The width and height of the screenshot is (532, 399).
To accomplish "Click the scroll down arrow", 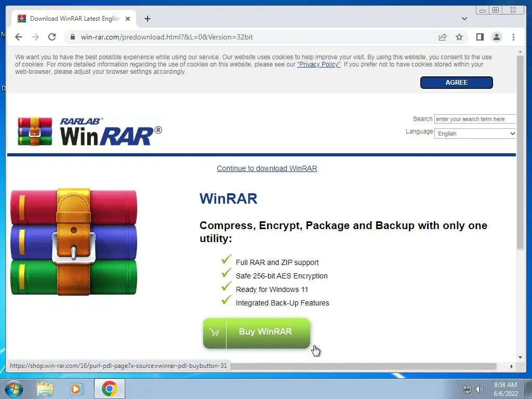I will click(x=520, y=357).
